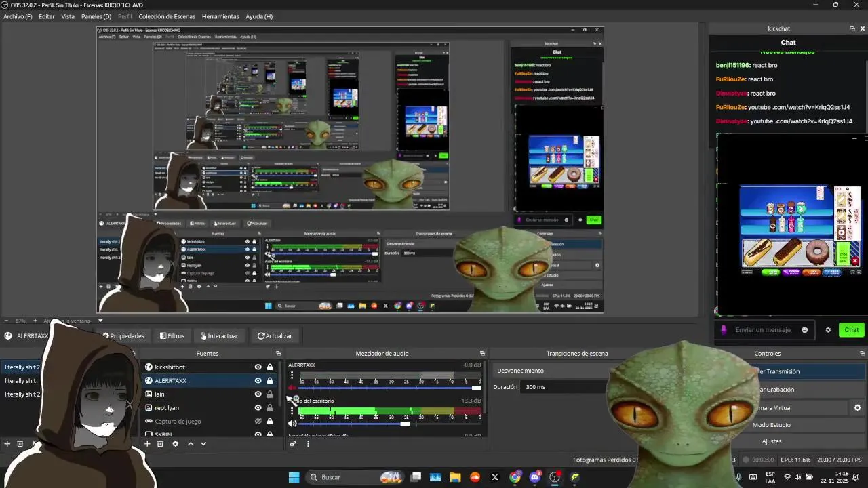The width and height of the screenshot is (868, 488).
Task: Open Ajustes in the Controles panel
Action: 772,441
